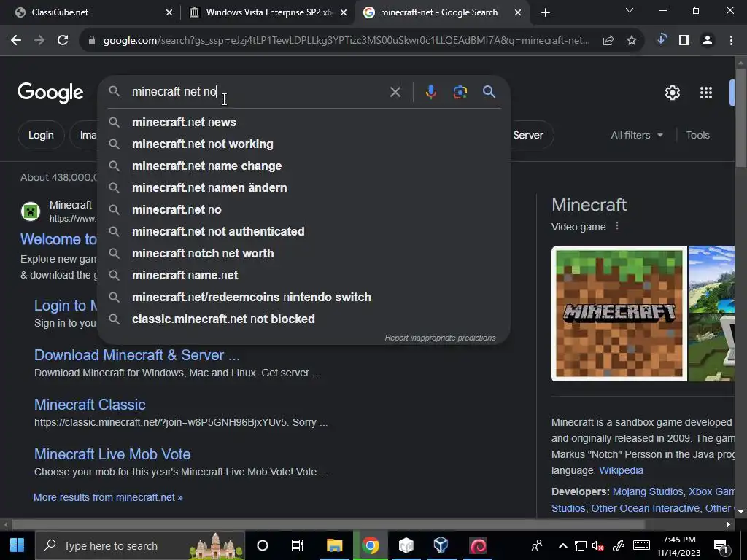Open File Explorer from taskbar
747x560 pixels.
(334, 545)
